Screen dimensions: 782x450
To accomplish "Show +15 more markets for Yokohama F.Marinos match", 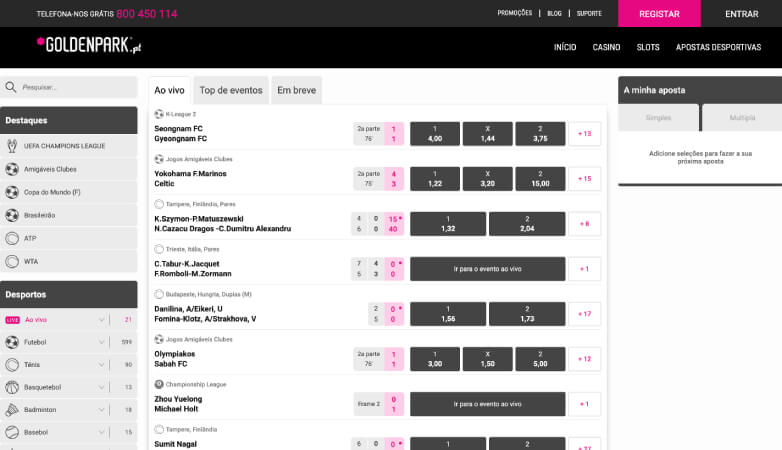I will pyautogui.click(x=585, y=179).
